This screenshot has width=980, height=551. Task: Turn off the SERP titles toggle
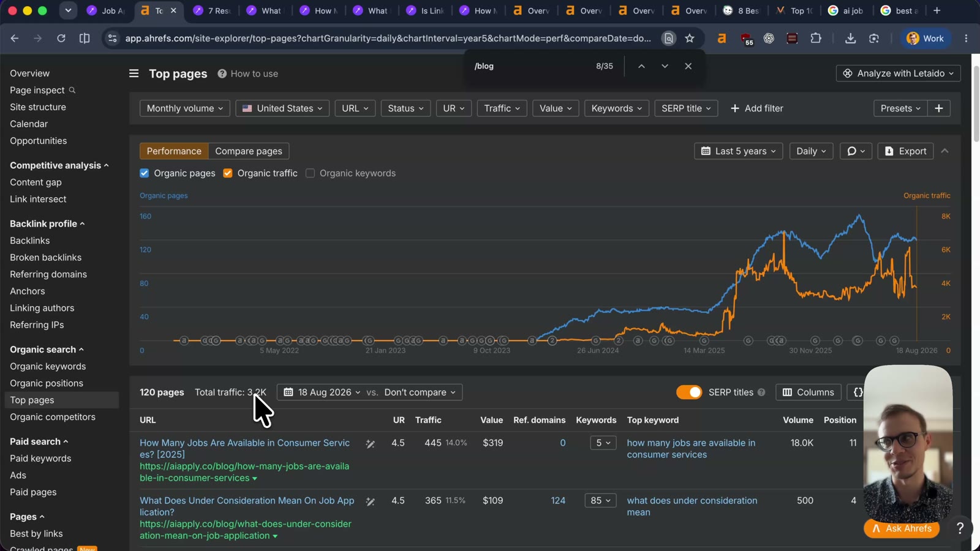click(x=689, y=392)
